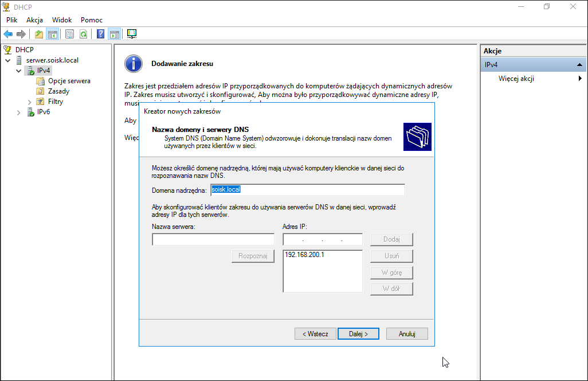The image size is (588, 381).
Task: Click the monitor toolbar icon
Action: click(x=132, y=34)
